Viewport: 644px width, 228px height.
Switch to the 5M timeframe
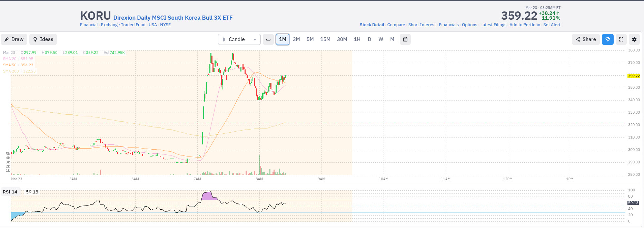point(310,39)
